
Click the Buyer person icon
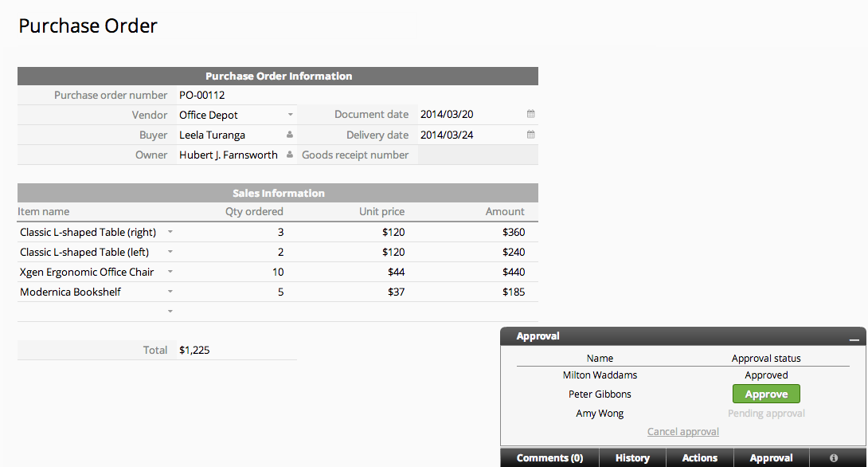(x=290, y=135)
